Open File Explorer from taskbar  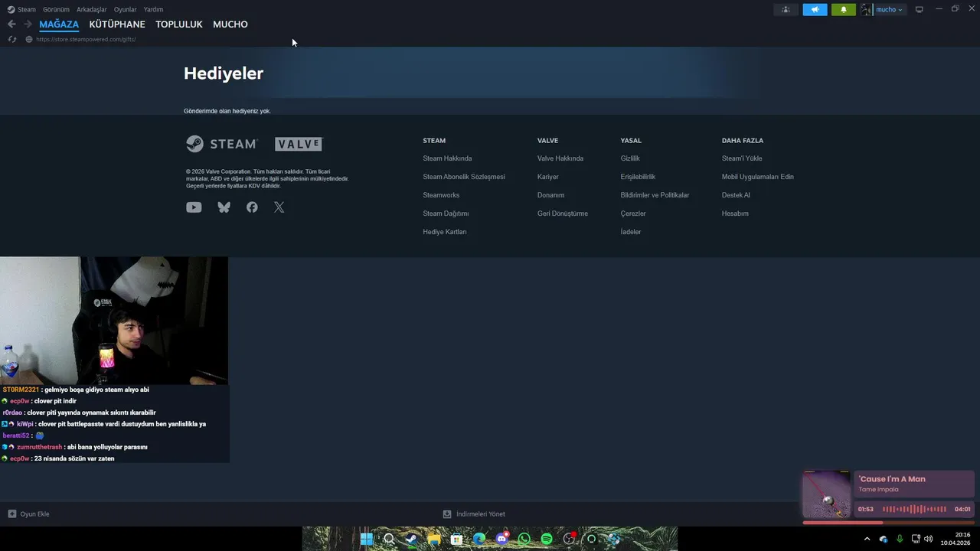point(434,539)
